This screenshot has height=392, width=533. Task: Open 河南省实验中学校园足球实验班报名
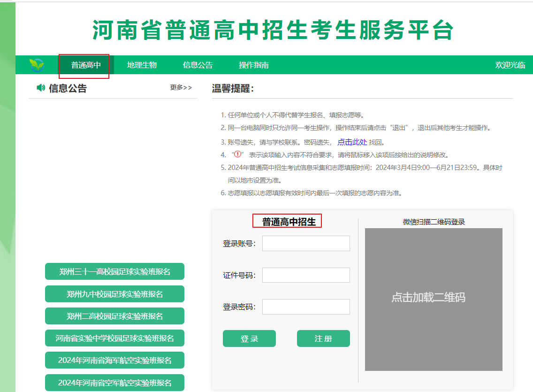[x=114, y=338]
